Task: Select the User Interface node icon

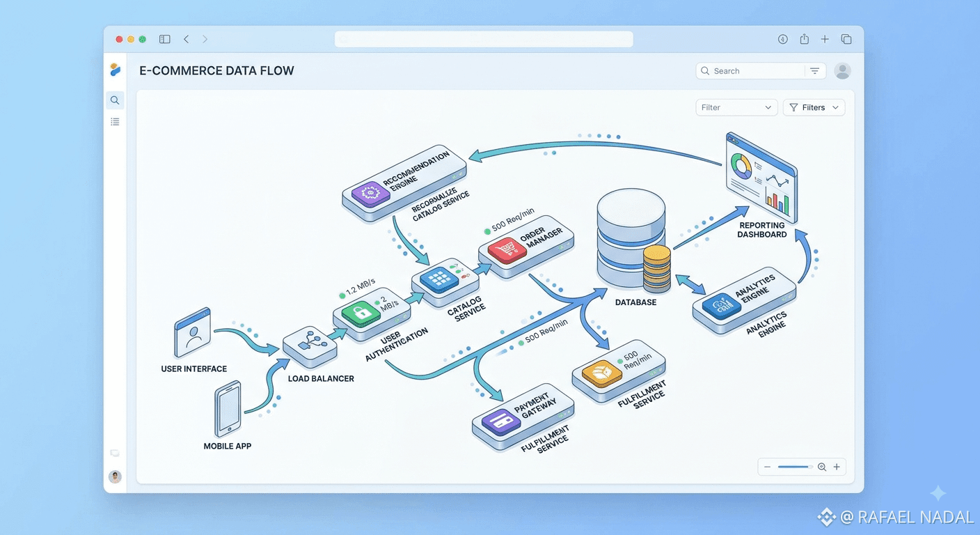Action: [193, 332]
